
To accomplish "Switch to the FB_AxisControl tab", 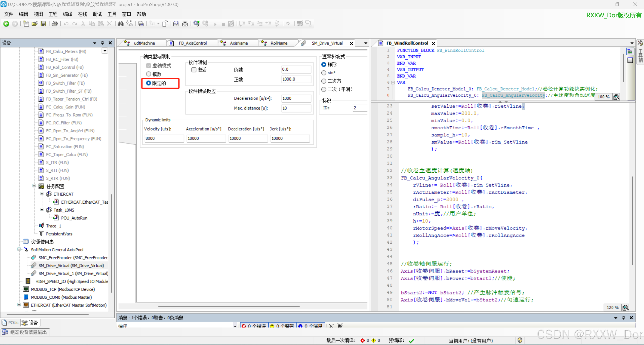I will coord(193,43).
